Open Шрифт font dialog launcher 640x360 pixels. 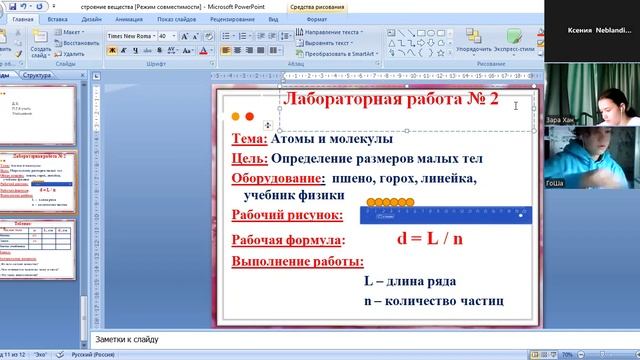(213, 64)
